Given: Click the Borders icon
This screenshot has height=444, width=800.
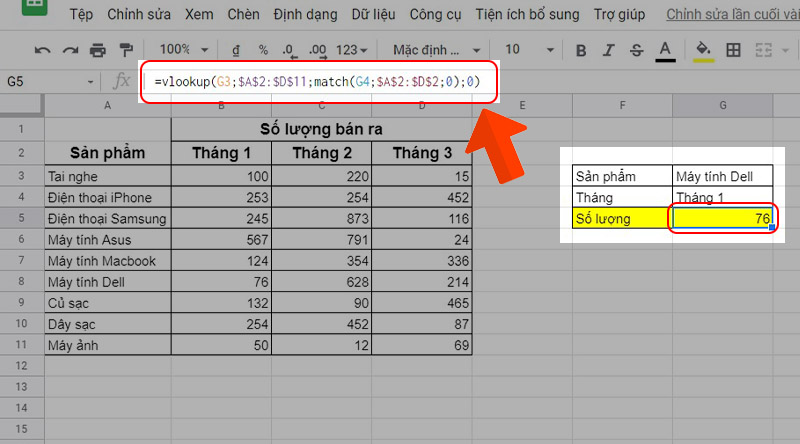Looking at the screenshot, I should tap(733, 50).
